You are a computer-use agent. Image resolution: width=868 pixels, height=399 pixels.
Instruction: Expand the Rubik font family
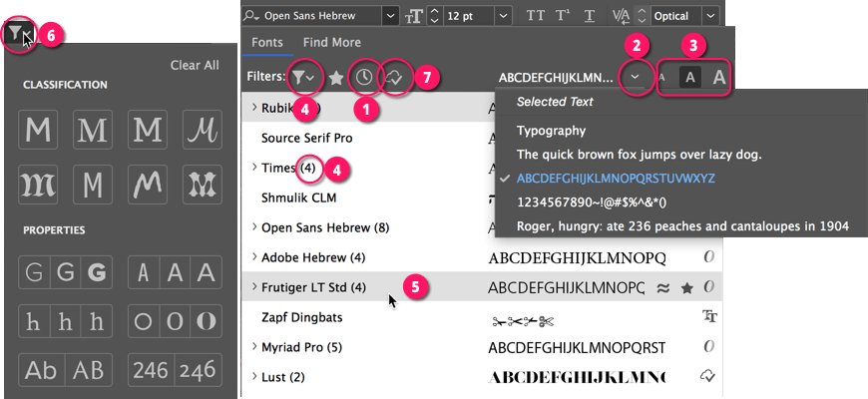(254, 108)
